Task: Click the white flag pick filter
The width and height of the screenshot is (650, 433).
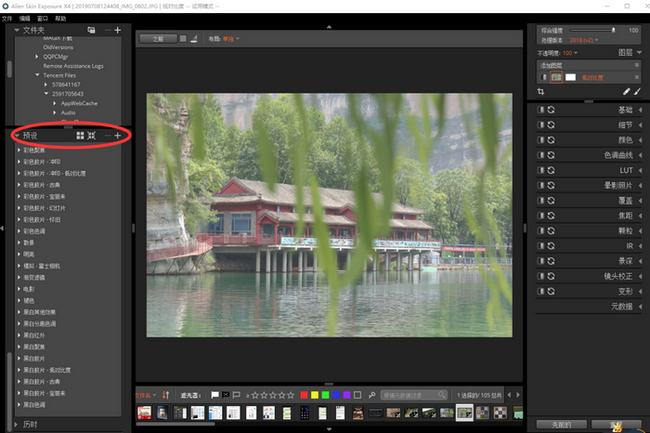Action: [215, 395]
